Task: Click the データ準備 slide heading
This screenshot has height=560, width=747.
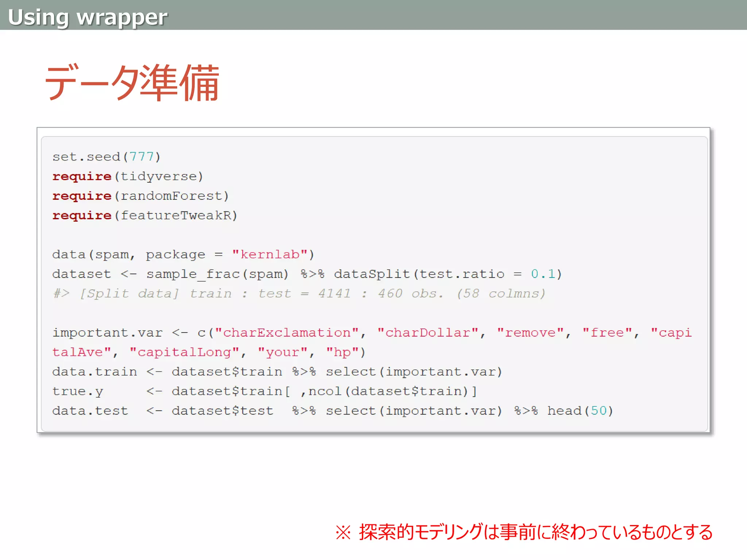Action: point(132,83)
